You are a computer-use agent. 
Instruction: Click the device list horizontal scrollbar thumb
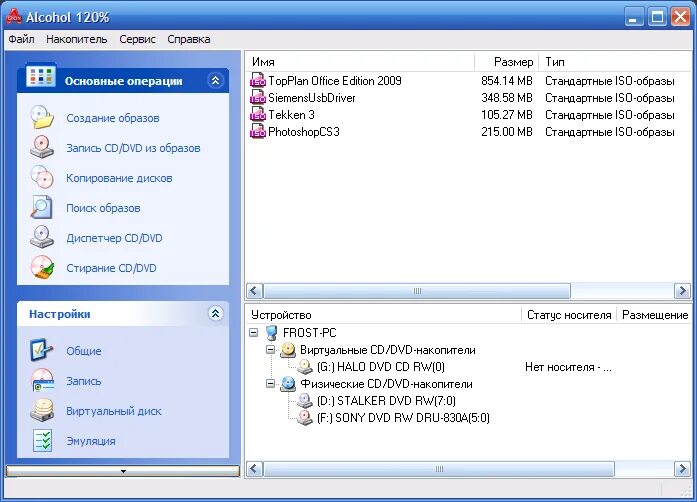point(439,469)
